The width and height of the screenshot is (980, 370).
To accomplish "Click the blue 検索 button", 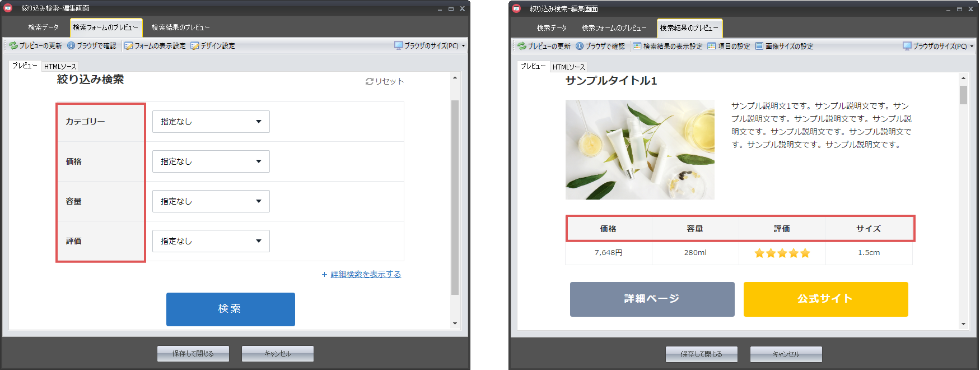I will click(x=230, y=309).
